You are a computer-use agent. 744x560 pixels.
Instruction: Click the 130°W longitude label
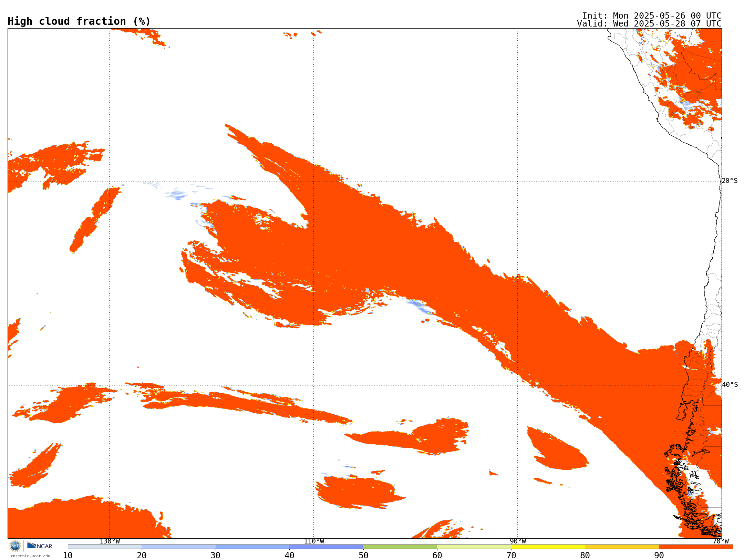click(110, 541)
